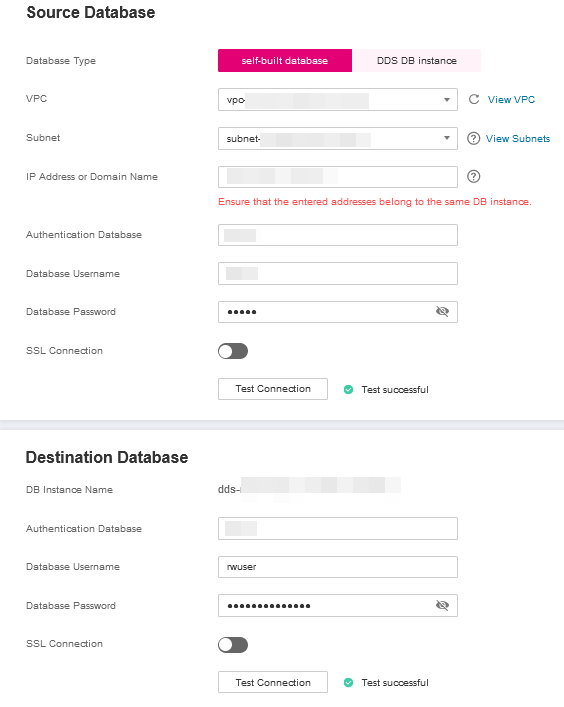The image size is (564, 707).
Task: Click the source Test successful check icon
Action: point(348,390)
